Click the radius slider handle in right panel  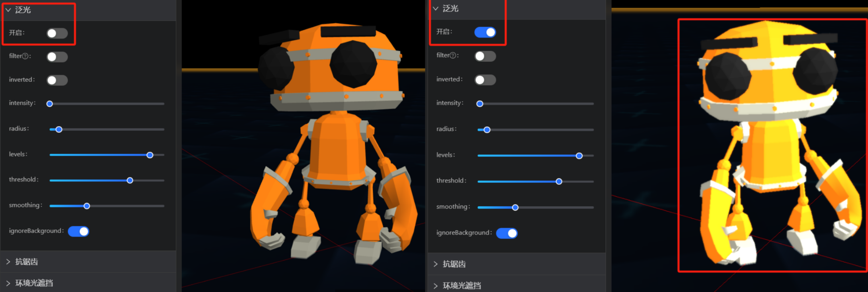tap(487, 130)
